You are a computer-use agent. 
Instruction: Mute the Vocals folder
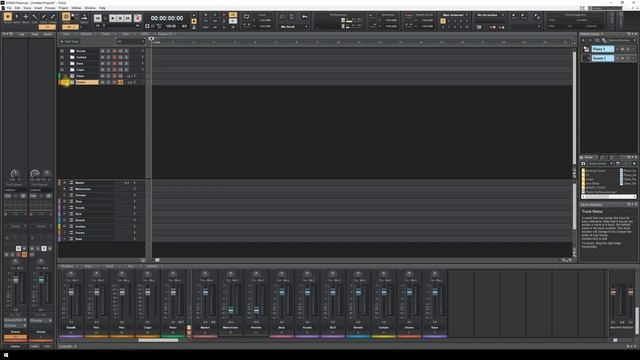[102, 51]
